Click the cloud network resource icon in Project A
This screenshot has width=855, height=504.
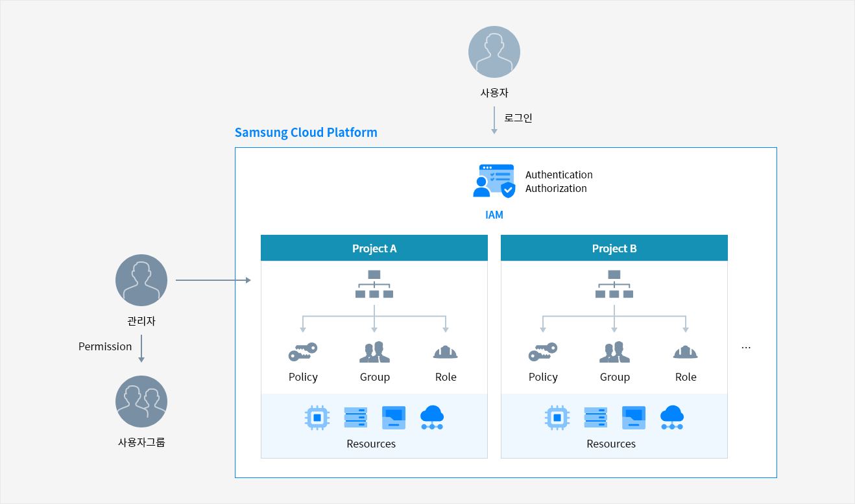click(x=432, y=418)
